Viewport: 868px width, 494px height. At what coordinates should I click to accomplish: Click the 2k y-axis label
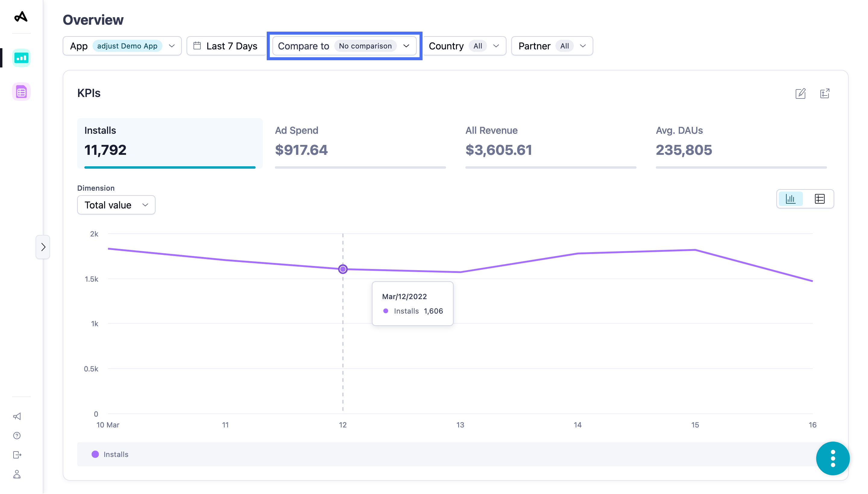tap(94, 234)
